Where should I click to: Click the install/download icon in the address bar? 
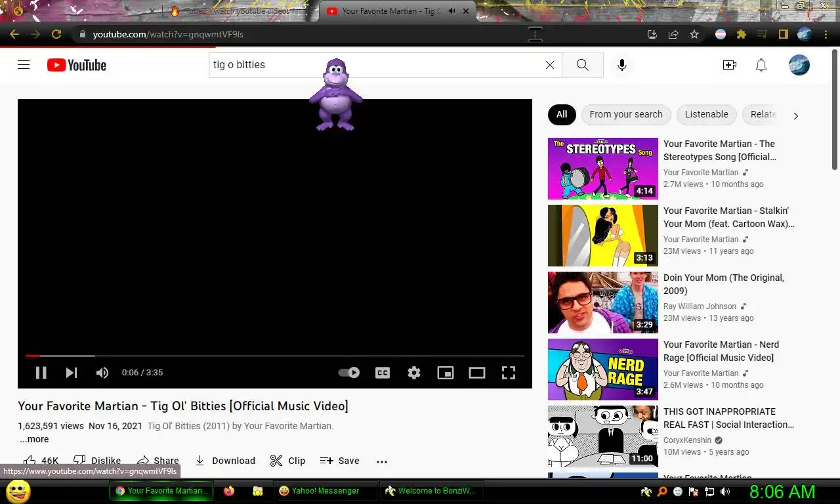[x=652, y=34]
